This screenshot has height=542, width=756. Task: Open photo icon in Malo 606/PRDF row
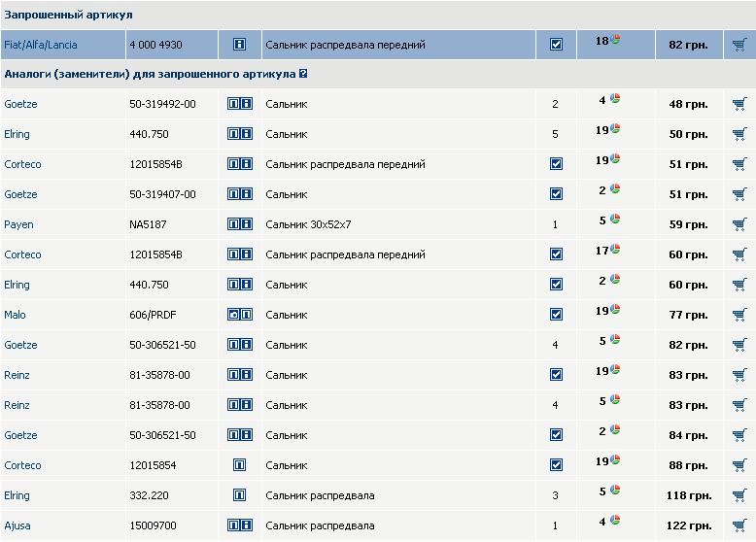(x=233, y=315)
